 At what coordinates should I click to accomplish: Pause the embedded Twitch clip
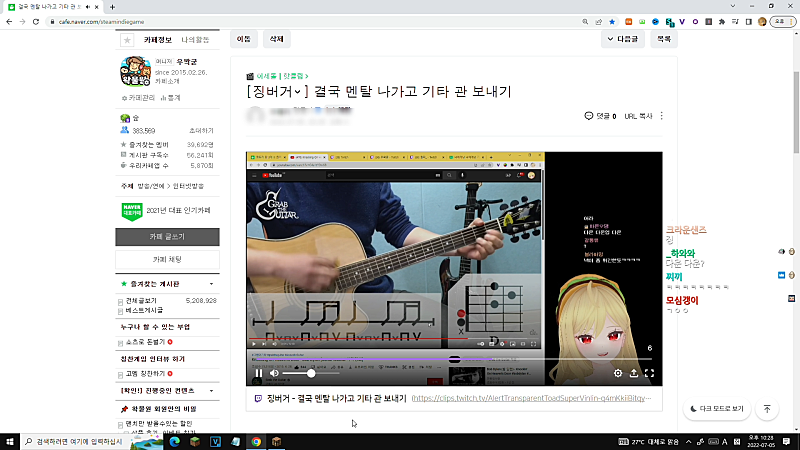pyautogui.click(x=259, y=373)
